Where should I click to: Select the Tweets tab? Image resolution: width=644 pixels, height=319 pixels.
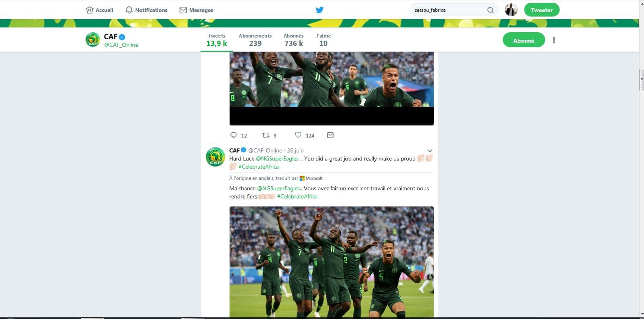tap(217, 40)
